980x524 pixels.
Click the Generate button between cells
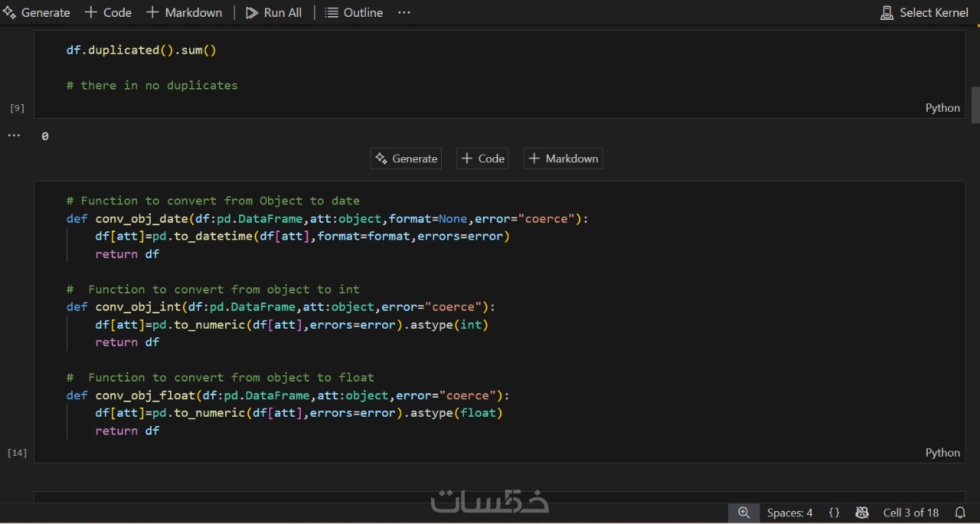click(406, 159)
